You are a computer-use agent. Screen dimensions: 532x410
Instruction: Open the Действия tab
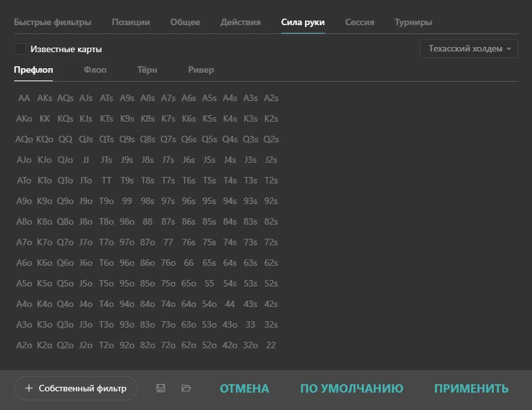241,22
